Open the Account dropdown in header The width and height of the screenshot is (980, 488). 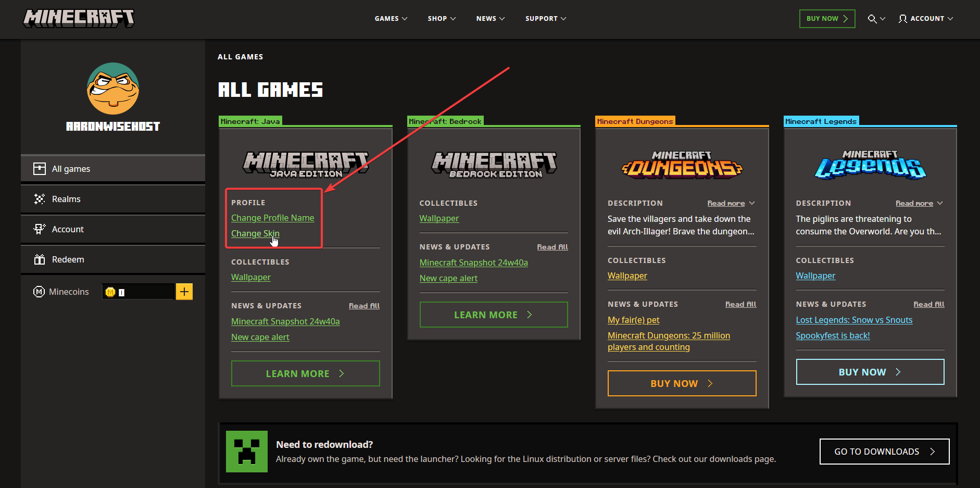point(926,19)
